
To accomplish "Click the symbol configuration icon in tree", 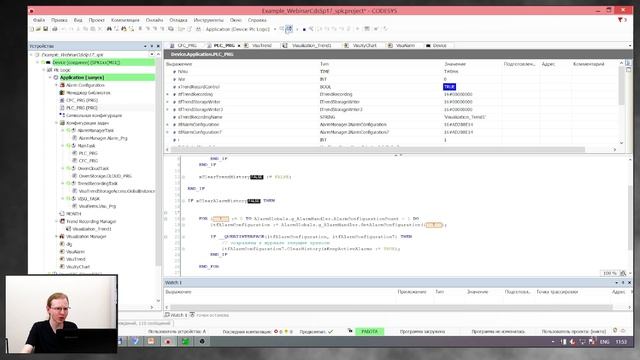I will 62,116.
